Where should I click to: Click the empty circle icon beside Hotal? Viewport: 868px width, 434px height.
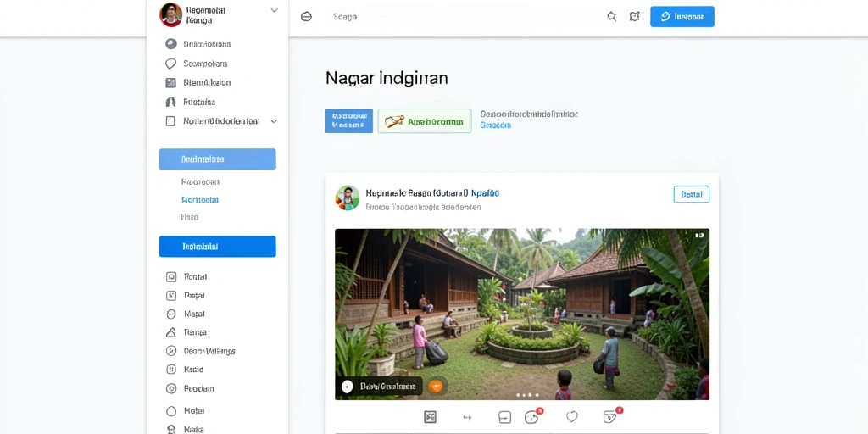click(171, 411)
